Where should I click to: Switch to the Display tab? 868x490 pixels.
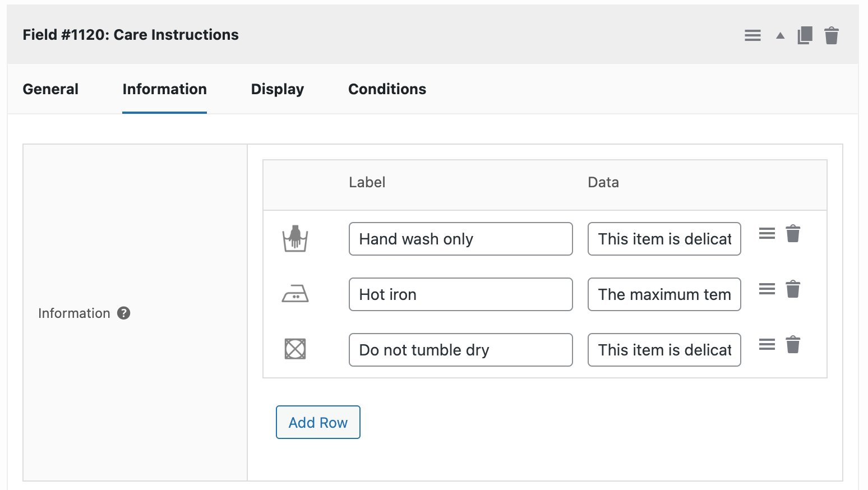(277, 89)
